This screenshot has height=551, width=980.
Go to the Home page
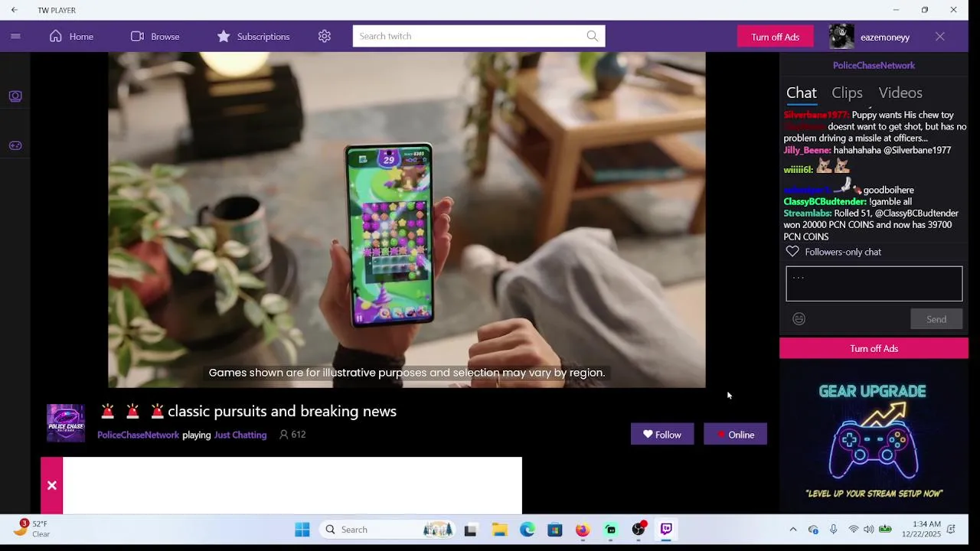click(71, 36)
